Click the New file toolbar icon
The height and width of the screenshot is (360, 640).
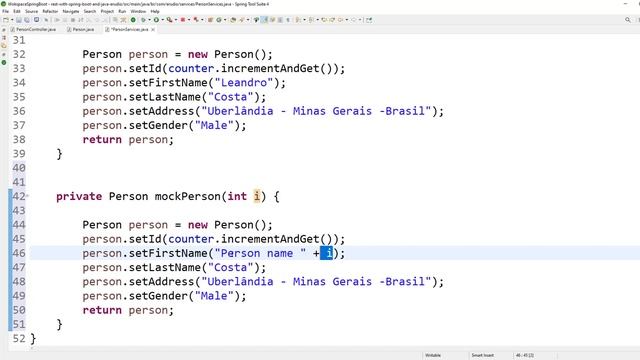click(6, 20)
